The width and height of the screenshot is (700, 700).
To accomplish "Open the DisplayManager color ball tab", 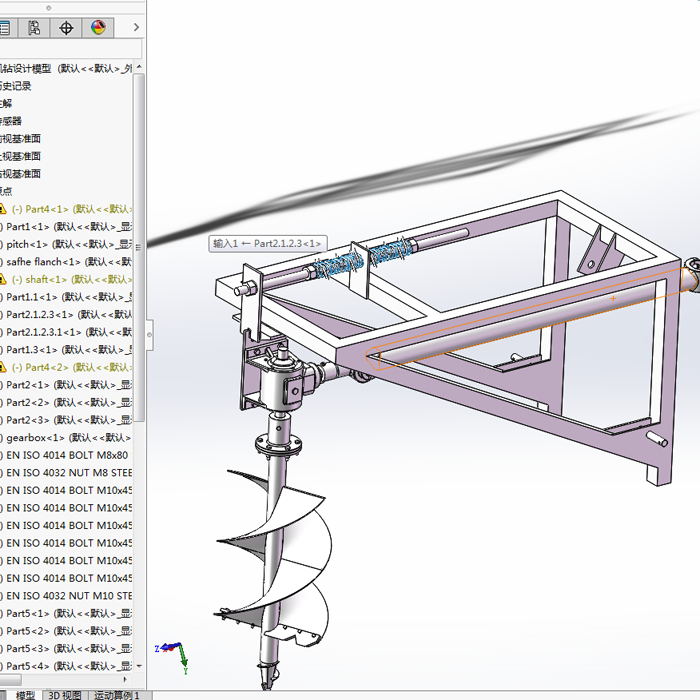I will (x=98, y=28).
